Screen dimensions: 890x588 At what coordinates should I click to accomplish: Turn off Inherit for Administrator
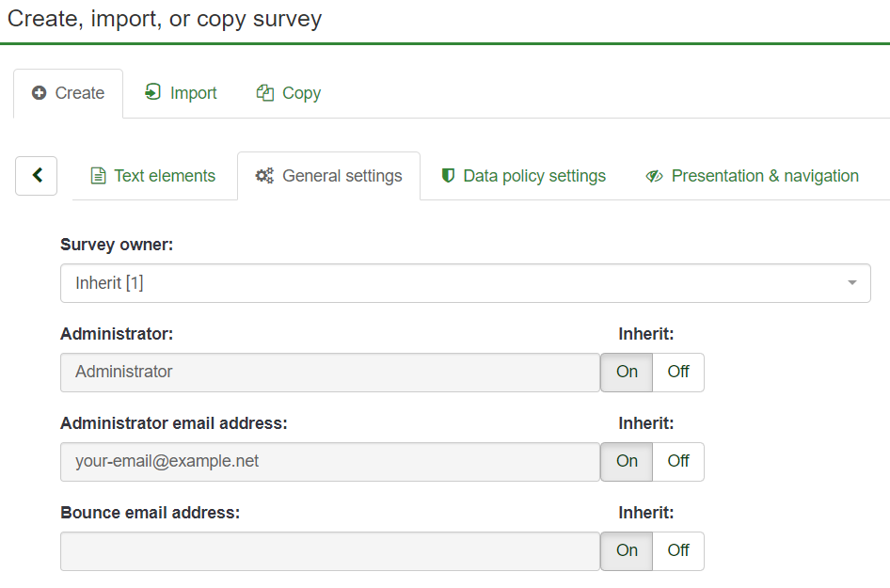677,372
